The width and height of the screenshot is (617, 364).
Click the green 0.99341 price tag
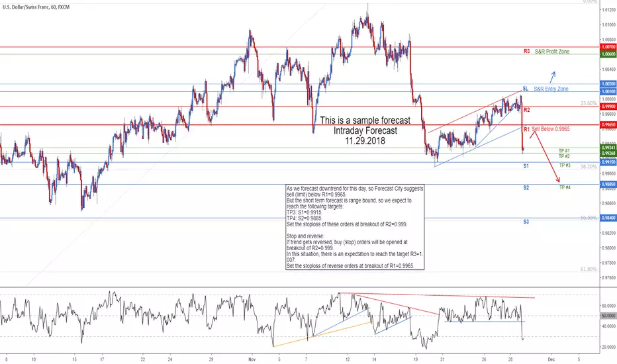point(608,148)
